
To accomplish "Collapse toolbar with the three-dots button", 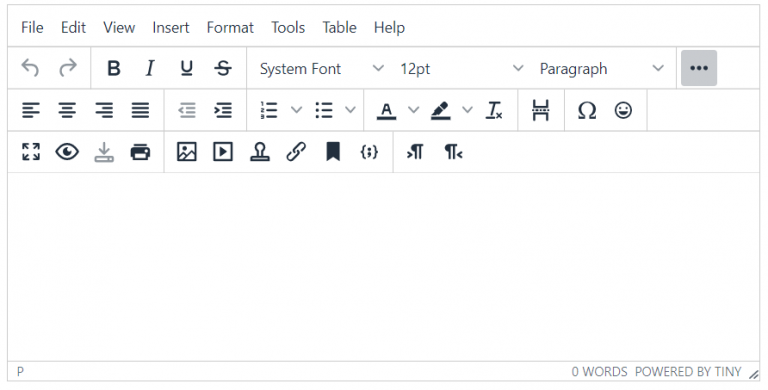I will [x=699, y=68].
